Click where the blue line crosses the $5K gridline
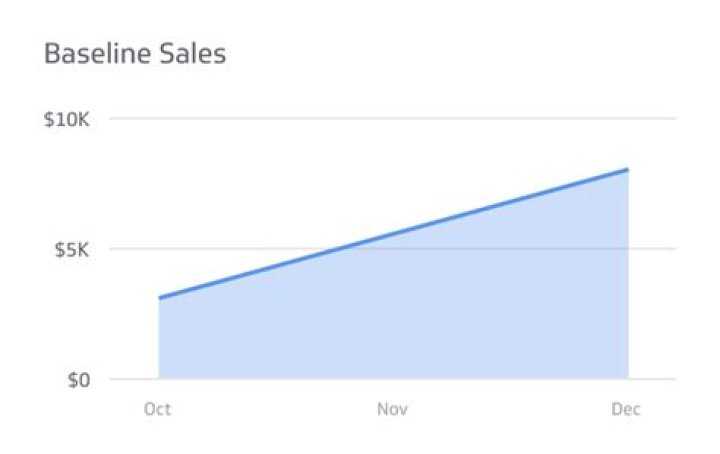Viewport: 720px width, 454px height. coord(338,249)
